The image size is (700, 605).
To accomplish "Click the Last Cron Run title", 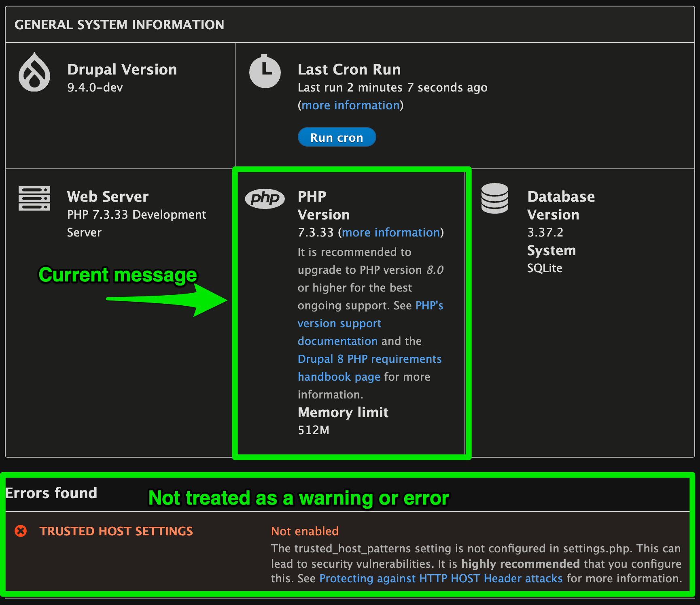I will (x=349, y=69).
